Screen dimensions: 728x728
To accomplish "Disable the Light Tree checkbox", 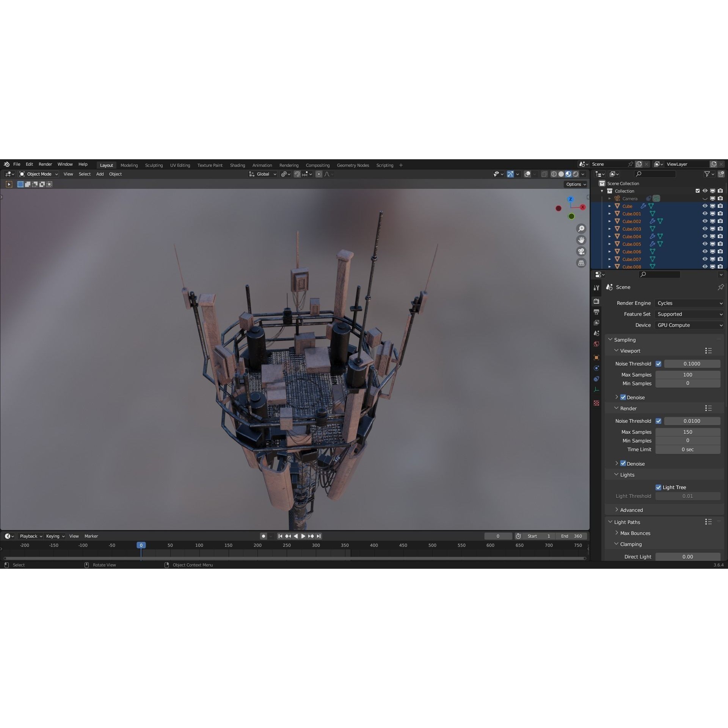I will tap(659, 487).
